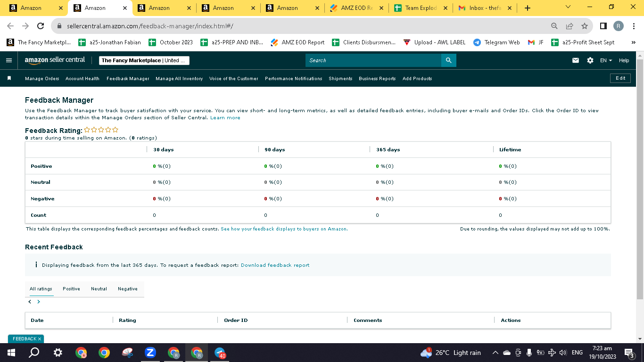Switch to the Negative feedback tab
The image size is (644, 362).
coord(128,289)
